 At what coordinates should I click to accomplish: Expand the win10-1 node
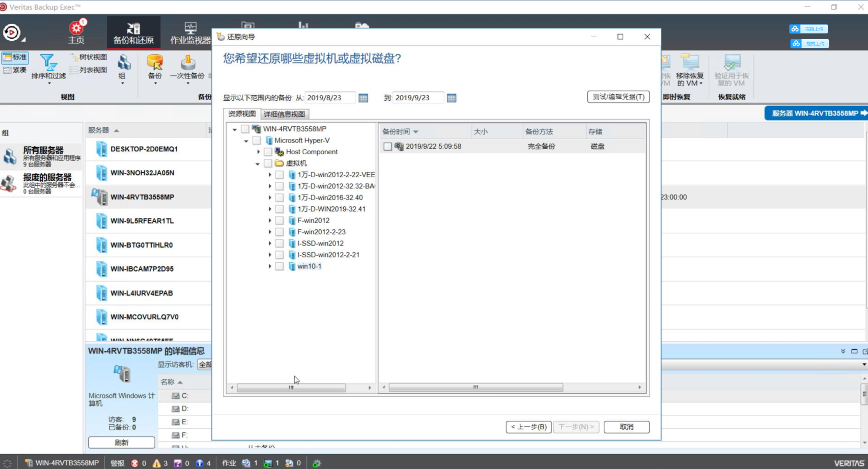coord(270,266)
